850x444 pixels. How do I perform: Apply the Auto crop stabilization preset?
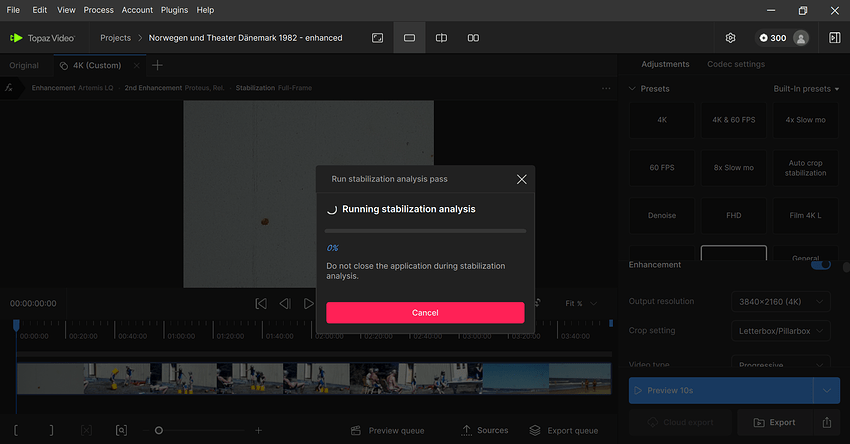pos(806,168)
